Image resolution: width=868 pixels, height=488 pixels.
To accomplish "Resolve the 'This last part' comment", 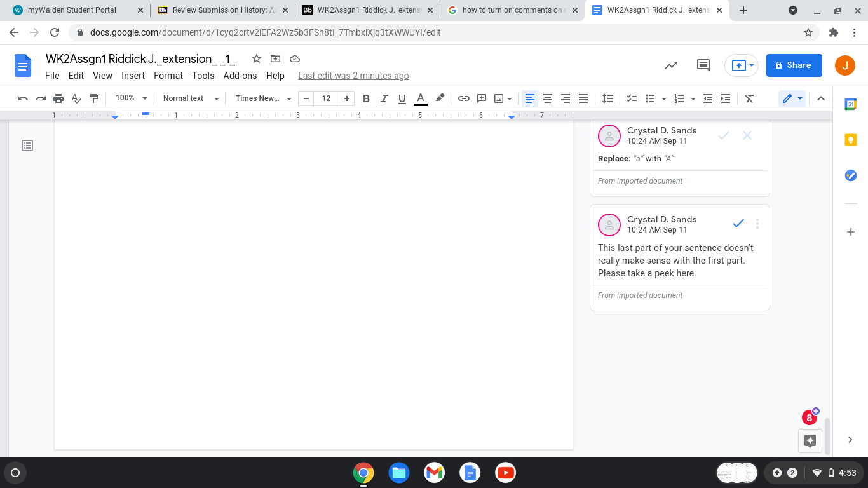I will click(738, 224).
